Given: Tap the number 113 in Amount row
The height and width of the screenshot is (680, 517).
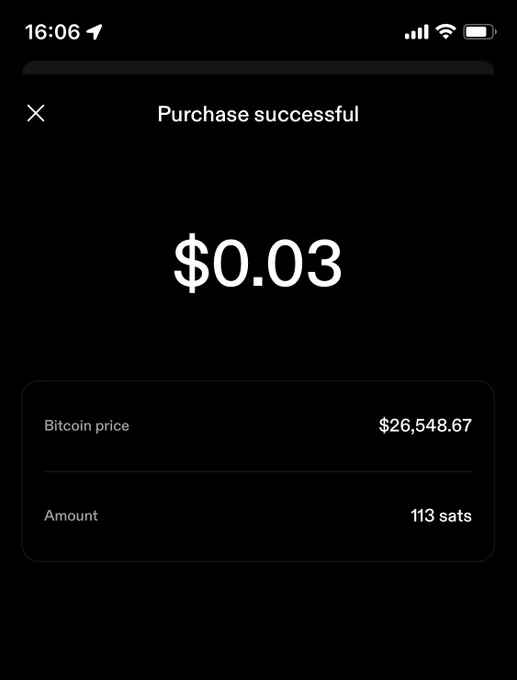Looking at the screenshot, I should [422, 516].
